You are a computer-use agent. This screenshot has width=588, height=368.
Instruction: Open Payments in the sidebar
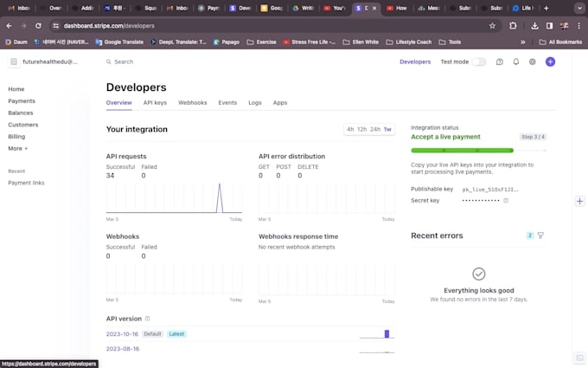point(22,101)
